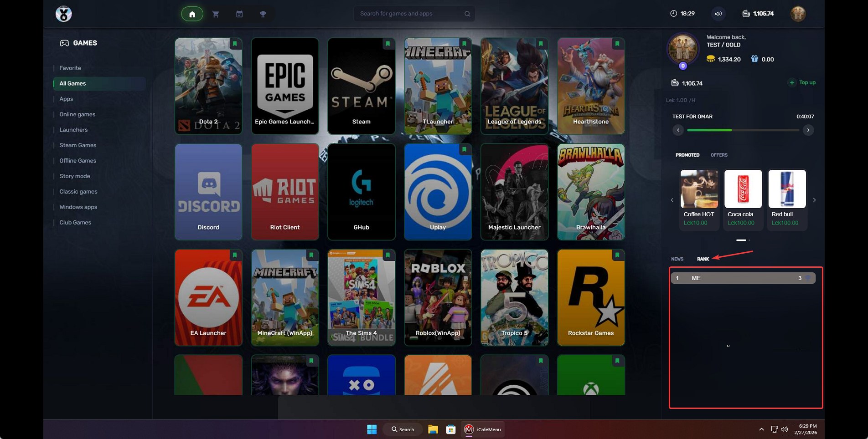Viewport: 868px width, 439px height.
Task: Launch TLauncher
Action: (x=438, y=86)
